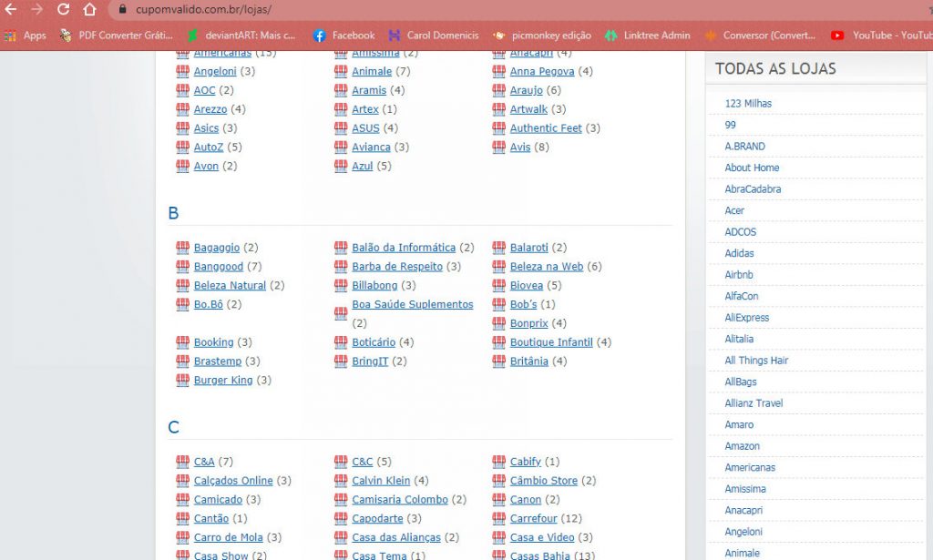The height and width of the screenshot is (560, 933).
Task: Open the Beleza na Web link
Action: (547, 266)
